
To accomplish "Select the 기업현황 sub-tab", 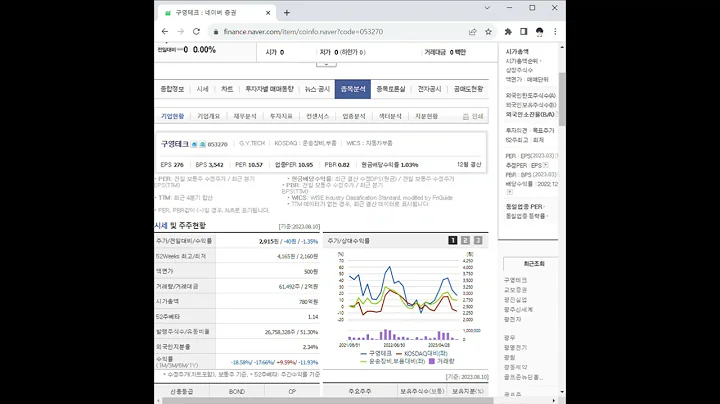I will [x=172, y=116].
